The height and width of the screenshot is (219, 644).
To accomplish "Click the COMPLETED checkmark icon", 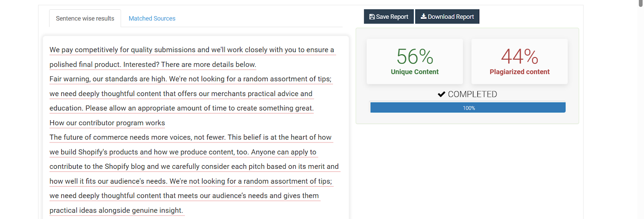I will pos(442,94).
